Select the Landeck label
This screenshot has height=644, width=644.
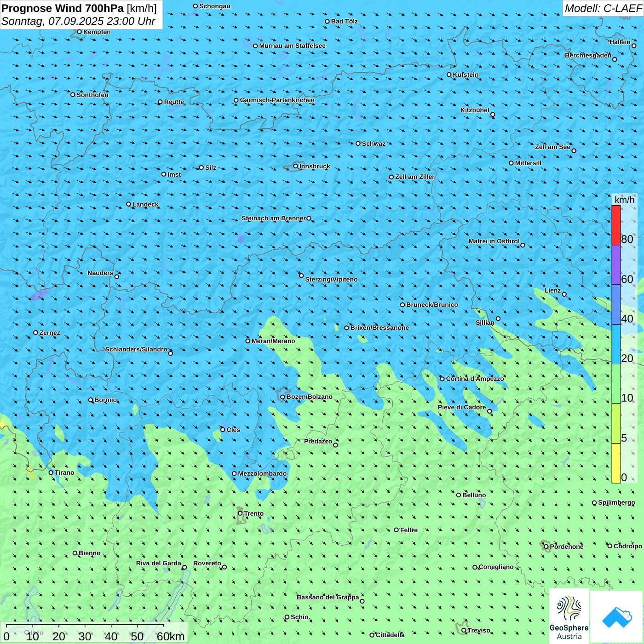(145, 204)
